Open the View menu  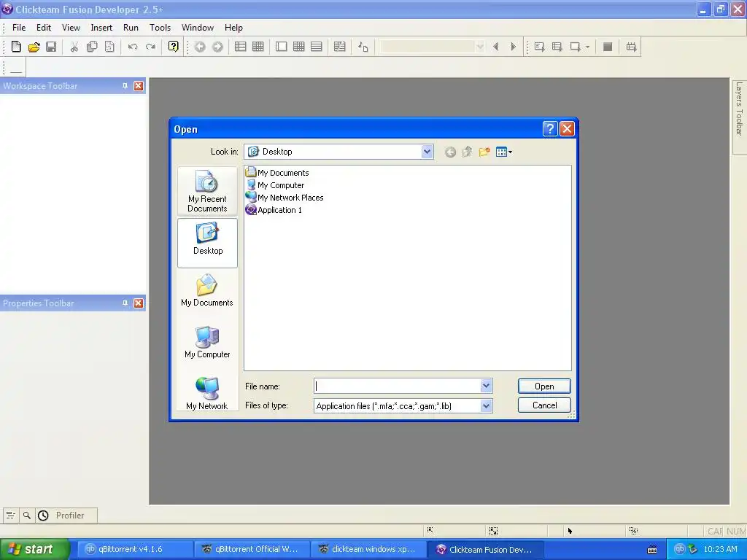click(71, 28)
